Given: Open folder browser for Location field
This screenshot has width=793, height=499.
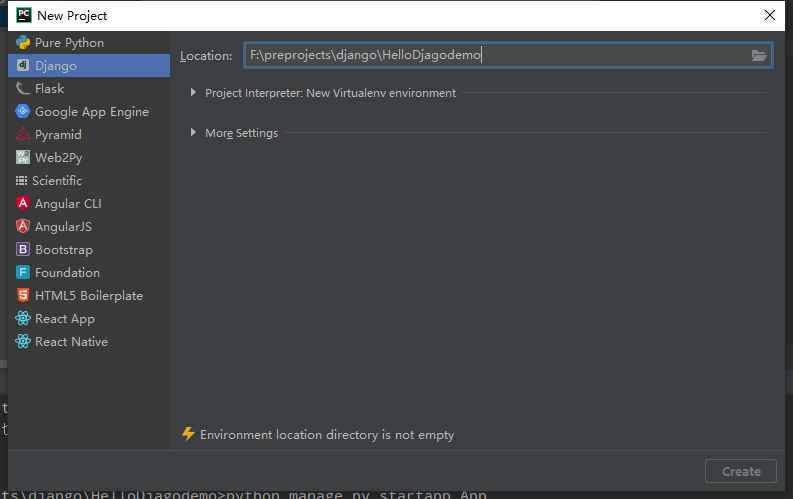Looking at the screenshot, I should click(759, 55).
